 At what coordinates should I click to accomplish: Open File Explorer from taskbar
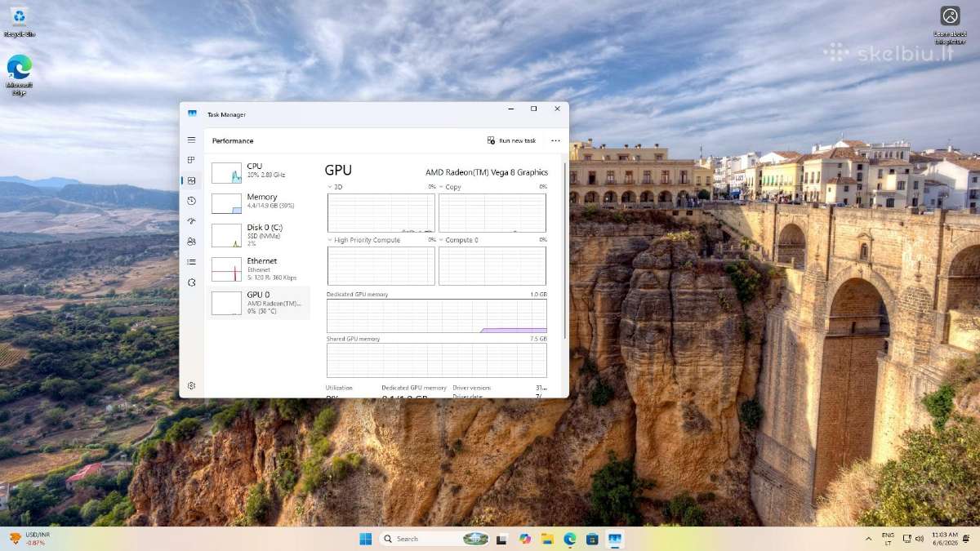(x=547, y=539)
